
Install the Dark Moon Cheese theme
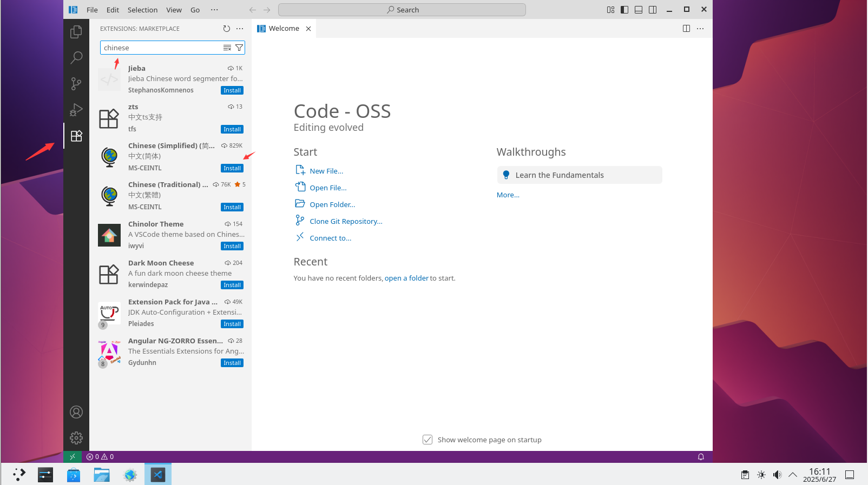[232, 285]
